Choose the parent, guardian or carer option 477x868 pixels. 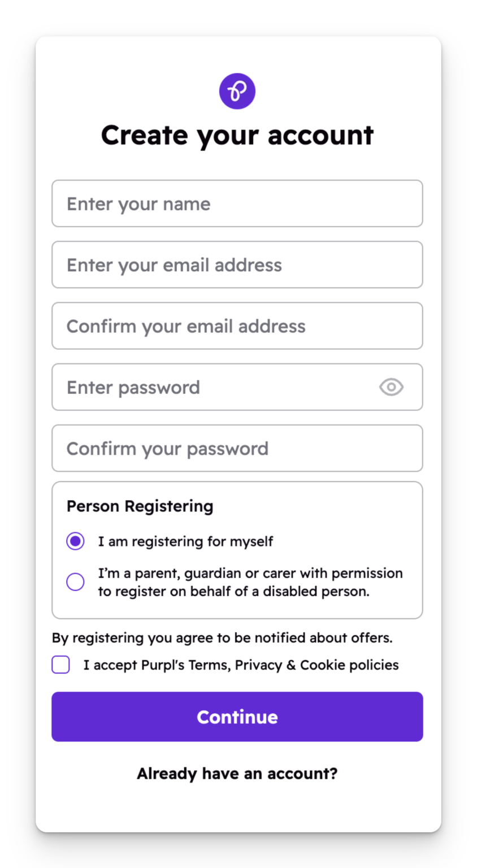[75, 581]
